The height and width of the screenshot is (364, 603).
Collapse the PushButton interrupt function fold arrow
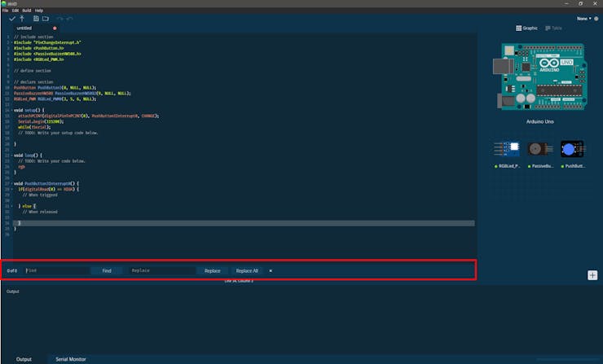pos(12,184)
